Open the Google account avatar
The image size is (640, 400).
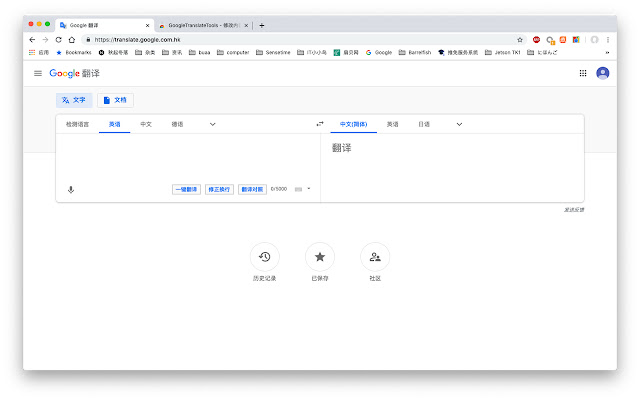tap(602, 73)
